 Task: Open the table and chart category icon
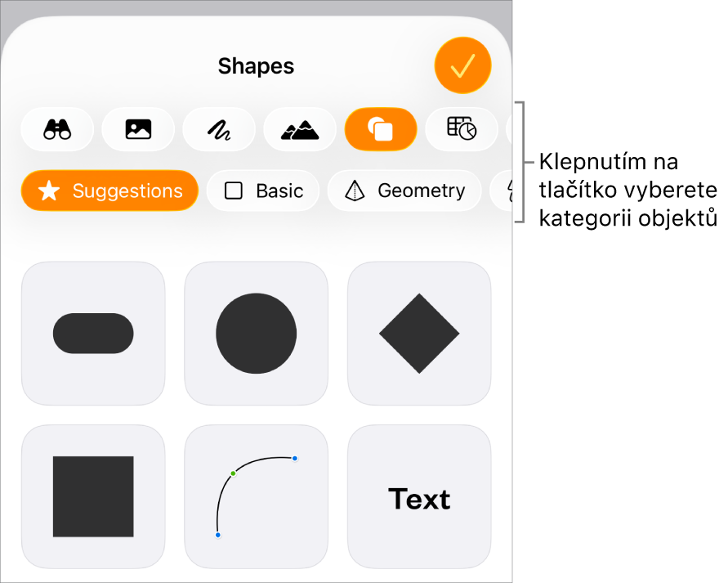(x=462, y=129)
